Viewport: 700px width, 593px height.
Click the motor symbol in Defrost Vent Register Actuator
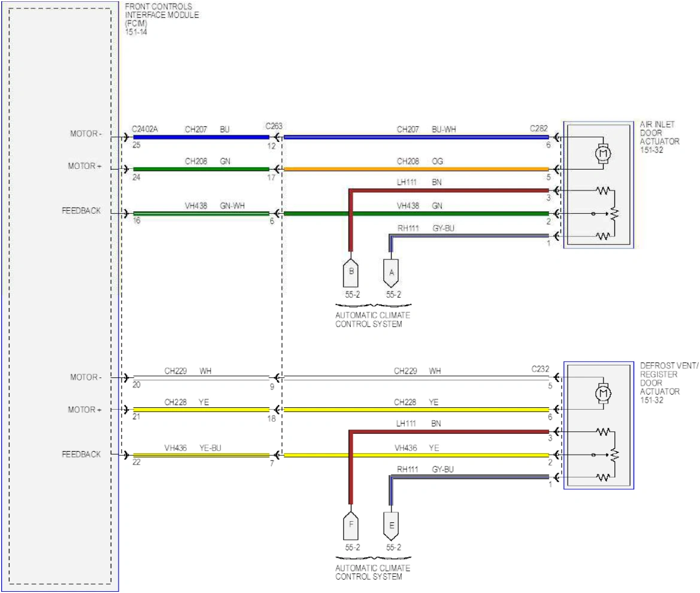coord(603,394)
